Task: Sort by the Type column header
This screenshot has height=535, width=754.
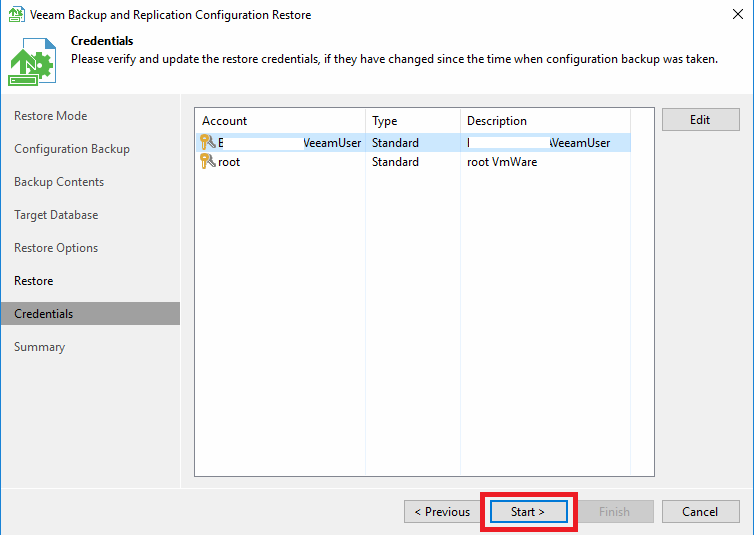Action: [x=413, y=121]
